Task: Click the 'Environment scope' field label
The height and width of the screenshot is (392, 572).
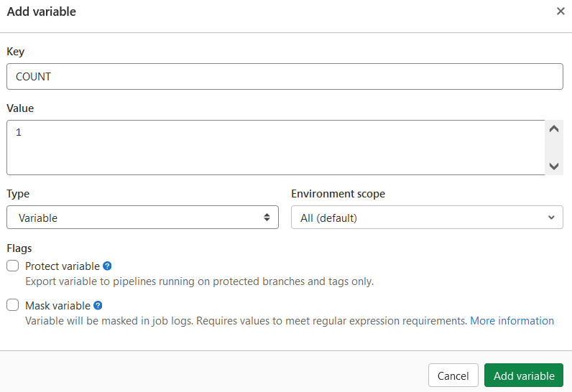Action: coord(338,194)
